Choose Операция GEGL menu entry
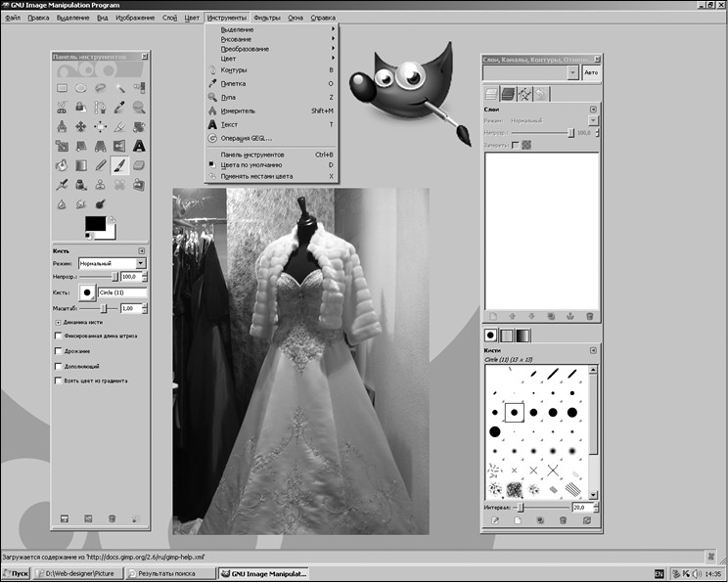This screenshot has height=583, width=728. tap(247, 138)
